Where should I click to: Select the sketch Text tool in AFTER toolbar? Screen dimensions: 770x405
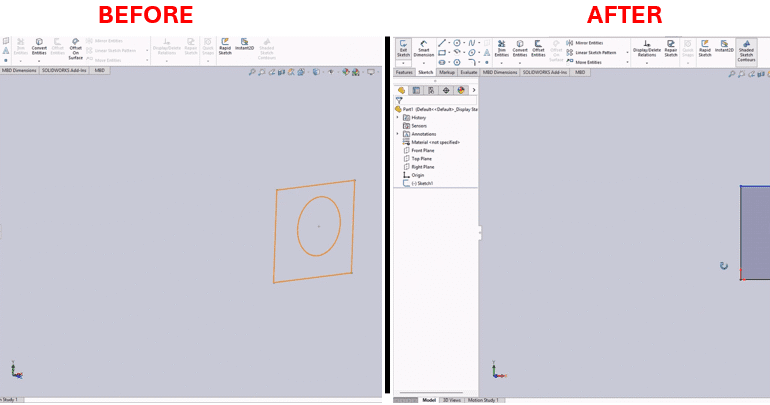click(x=487, y=53)
